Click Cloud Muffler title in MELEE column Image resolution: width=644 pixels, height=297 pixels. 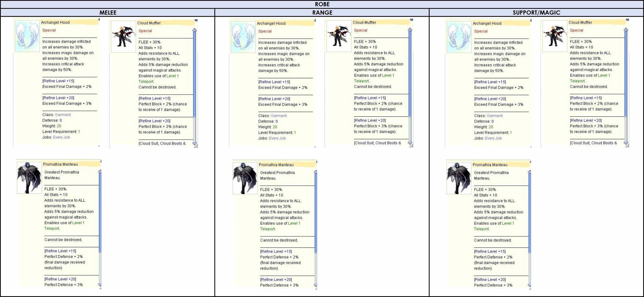[149, 23]
